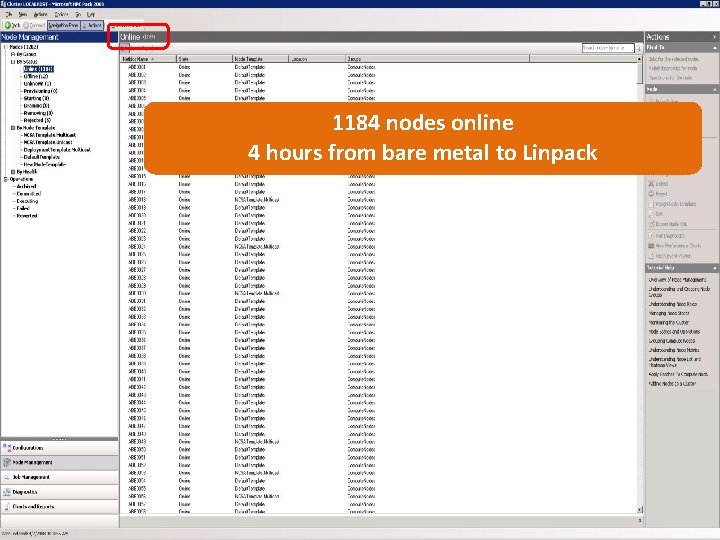Open the Actions menu
This screenshot has width=720, height=540.
tap(40, 14)
